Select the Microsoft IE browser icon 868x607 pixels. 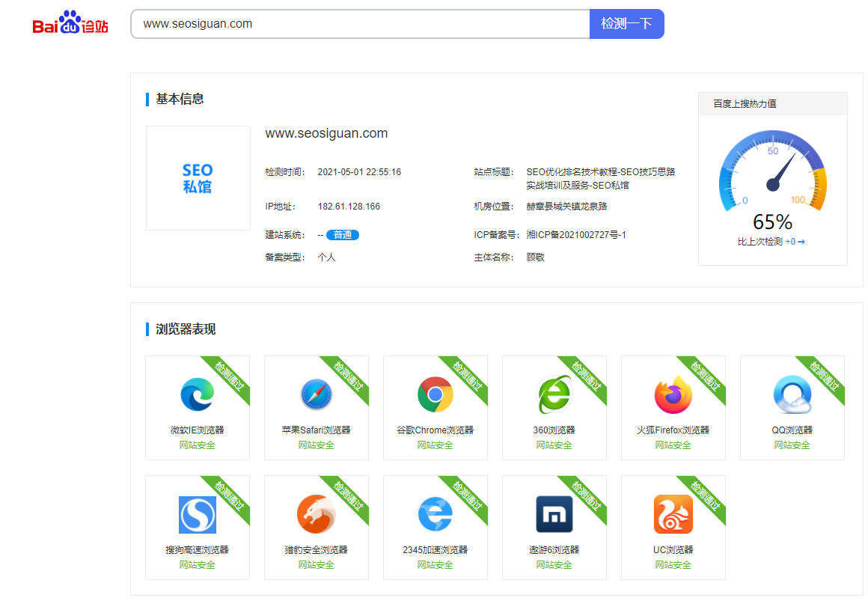tap(198, 394)
